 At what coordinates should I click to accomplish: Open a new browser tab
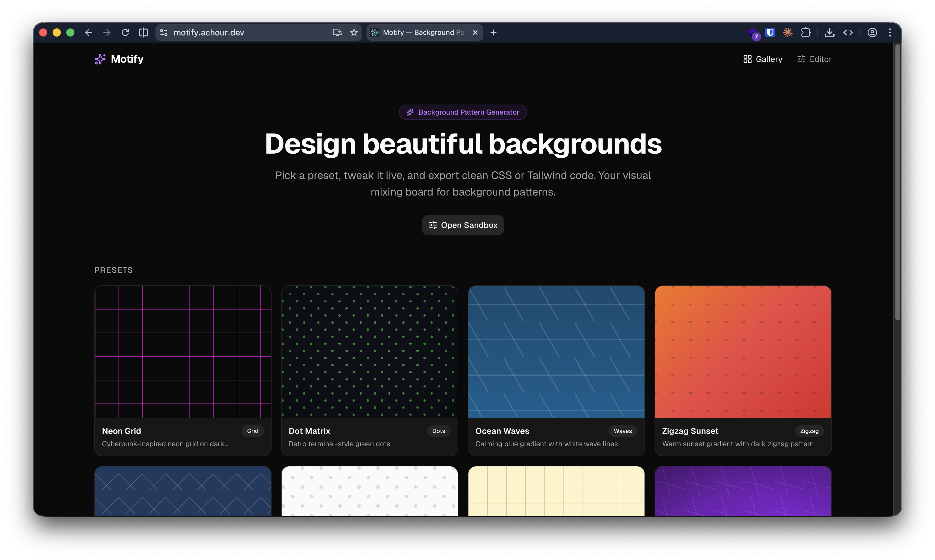tap(493, 32)
